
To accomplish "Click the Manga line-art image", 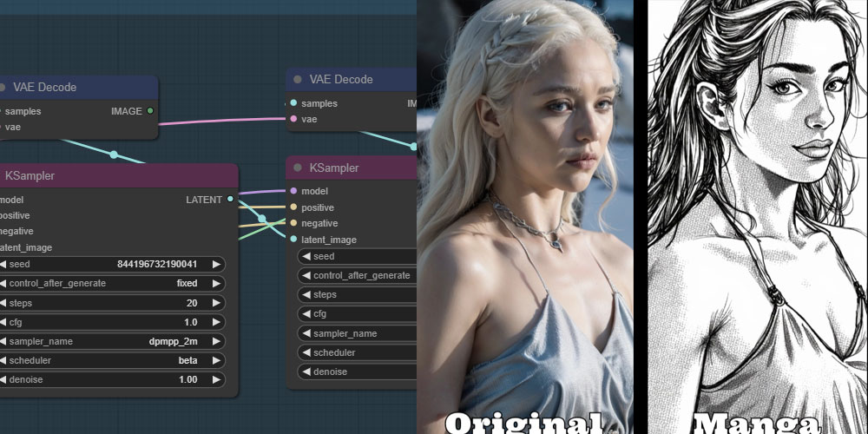I will point(757,217).
